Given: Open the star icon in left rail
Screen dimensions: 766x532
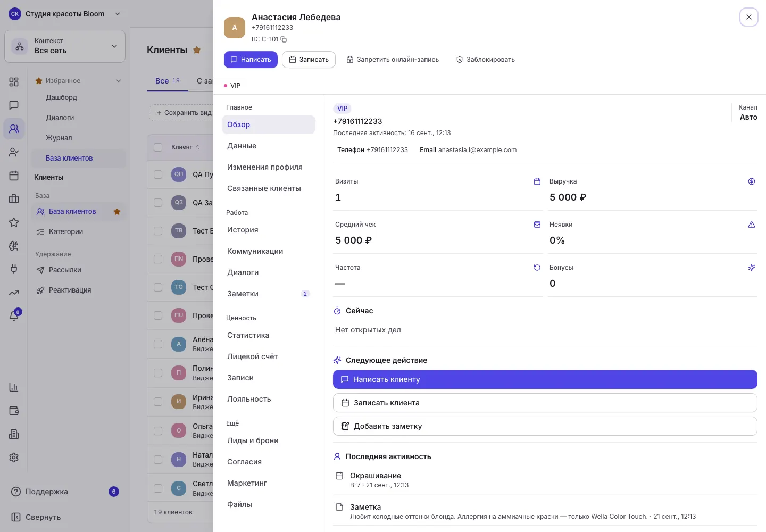Looking at the screenshot, I should pyautogui.click(x=14, y=222).
